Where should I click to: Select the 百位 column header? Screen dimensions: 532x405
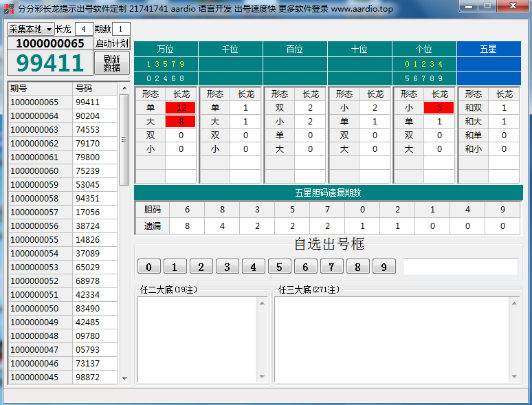(x=295, y=49)
